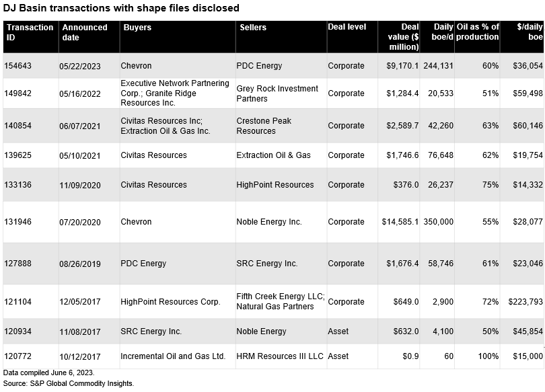This screenshot has width=545, height=392.
Task: Click transaction ID 154643
Action: pos(18,66)
